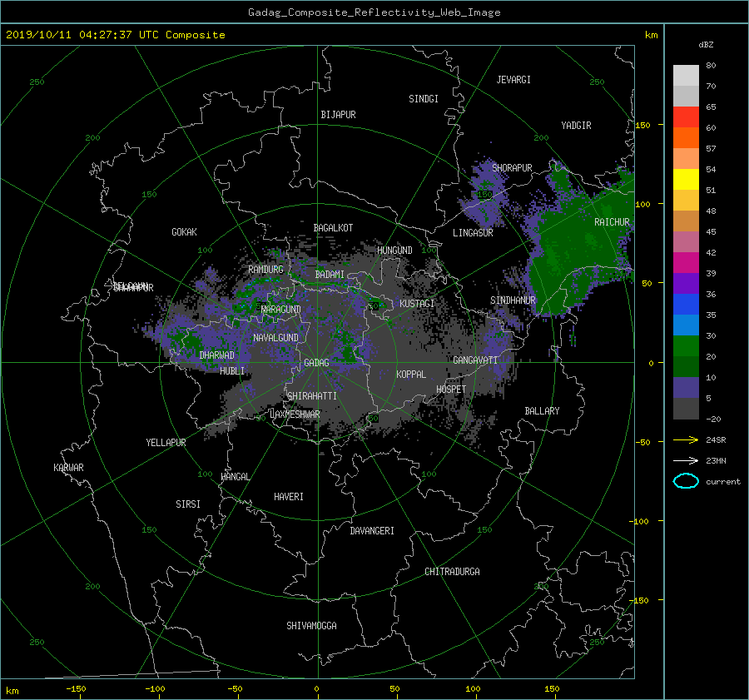Viewport: 749px width, 700px height.
Task: Click the SHORAPUR city label
Action: tap(512, 167)
